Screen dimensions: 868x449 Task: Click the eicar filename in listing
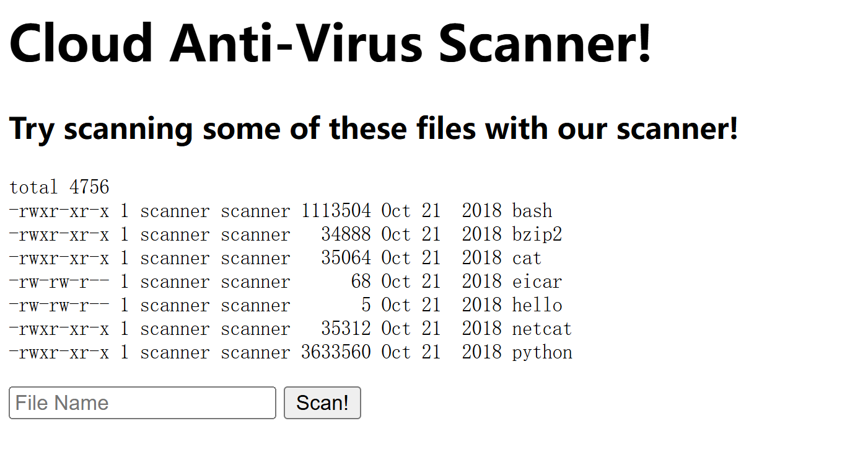click(x=537, y=282)
